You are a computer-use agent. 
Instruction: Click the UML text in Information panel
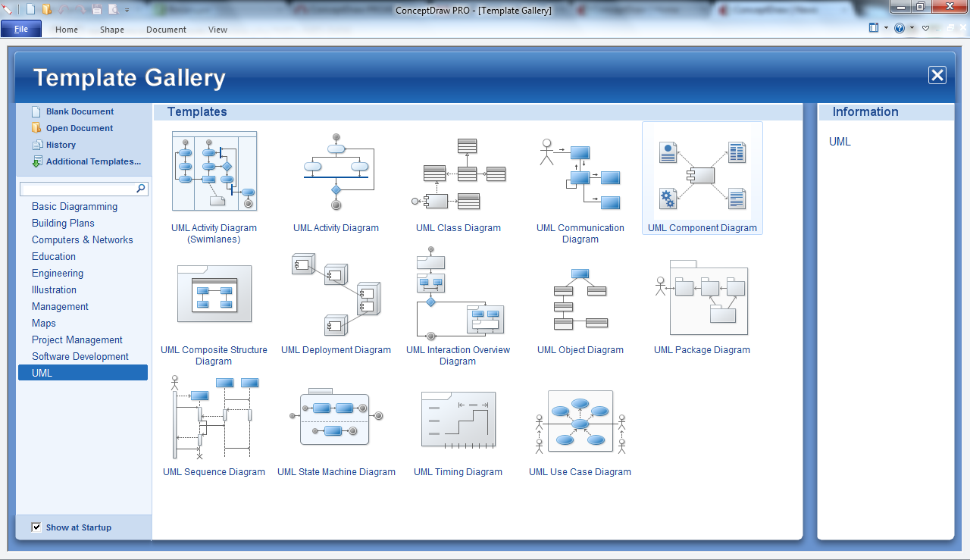click(x=840, y=142)
